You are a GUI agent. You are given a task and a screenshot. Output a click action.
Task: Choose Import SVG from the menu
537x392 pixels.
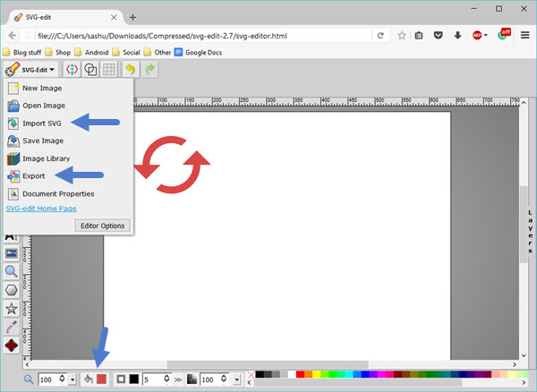pos(41,123)
